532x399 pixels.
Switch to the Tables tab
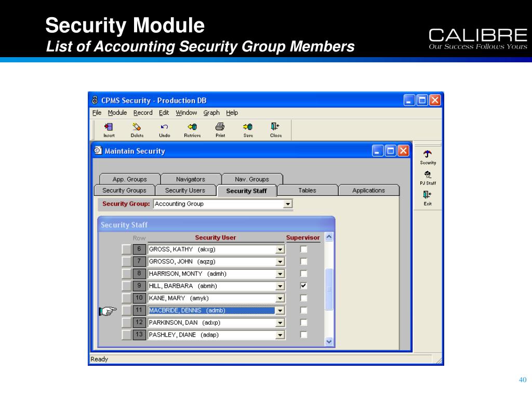point(308,190)
